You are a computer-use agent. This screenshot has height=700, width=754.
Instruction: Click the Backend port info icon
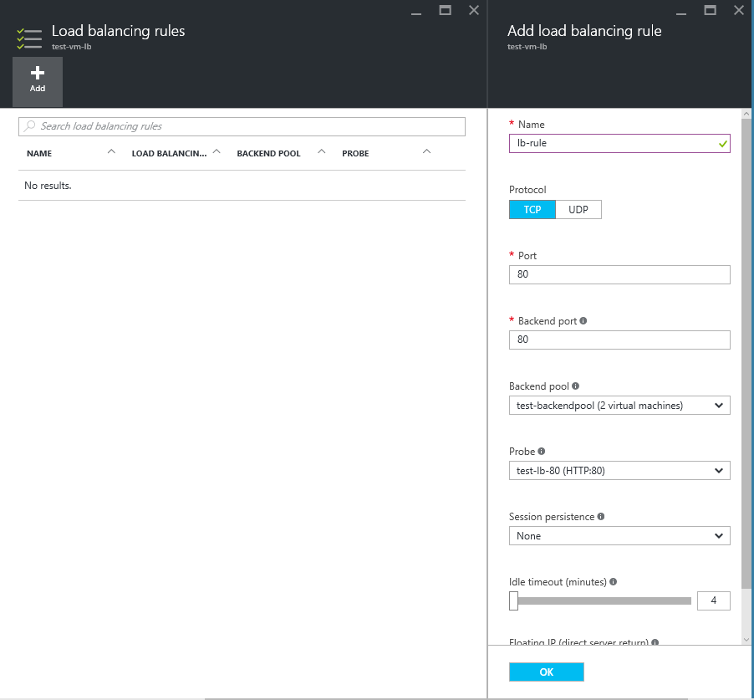[583, 321]
